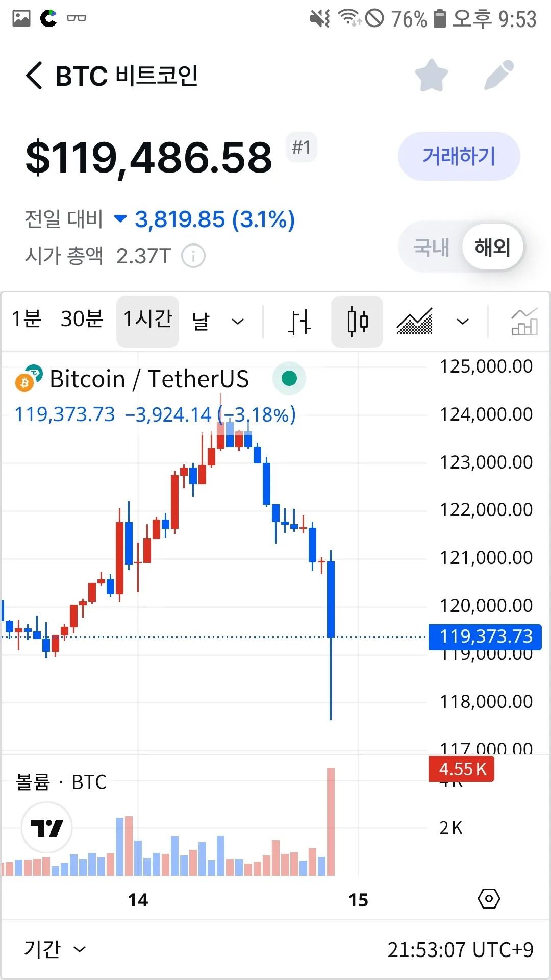The image size is (551, 980).
Task: Select the 30분 interval tab
Action: [x=82, y=319]
